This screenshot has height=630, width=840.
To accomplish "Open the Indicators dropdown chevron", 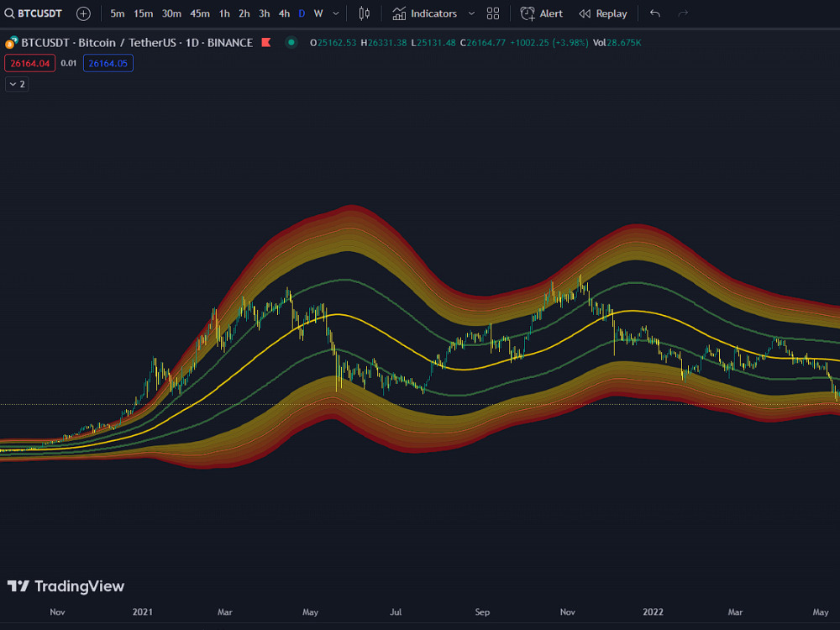I will tap(471, 13).
